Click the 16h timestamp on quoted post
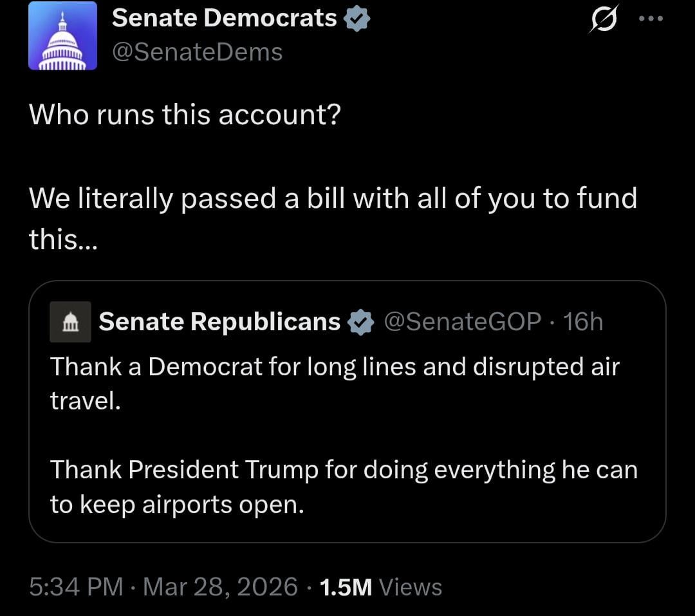 (583, 321)
